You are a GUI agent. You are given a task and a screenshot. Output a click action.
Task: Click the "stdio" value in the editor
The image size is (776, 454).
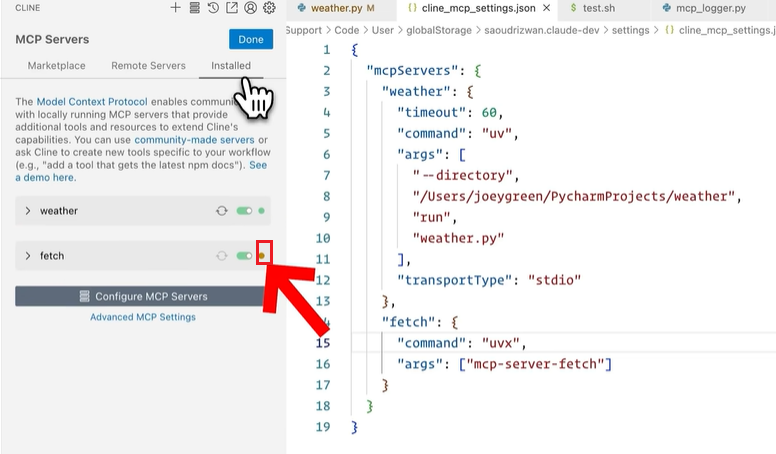554,280
